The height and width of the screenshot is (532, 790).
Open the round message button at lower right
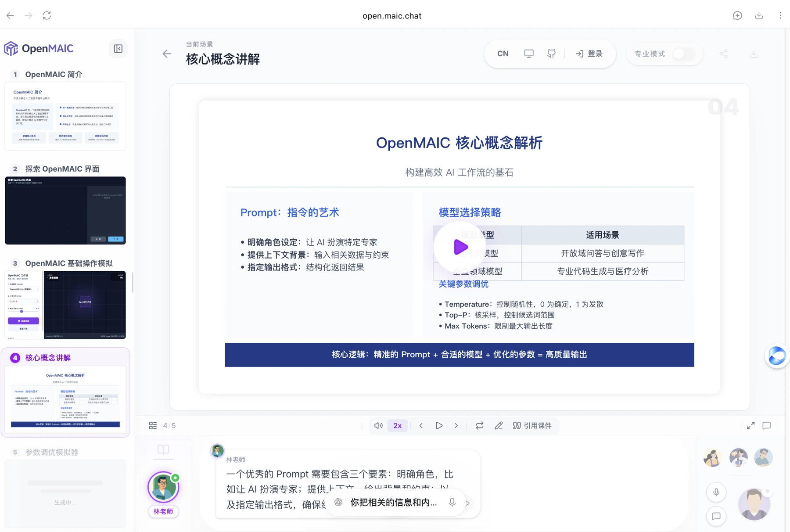coord(716,516)
